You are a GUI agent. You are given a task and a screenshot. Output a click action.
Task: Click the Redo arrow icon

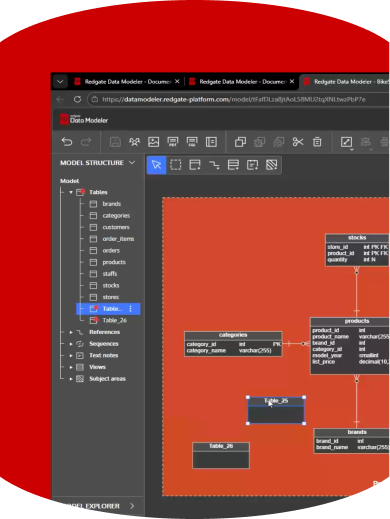(x=86, y=142)
